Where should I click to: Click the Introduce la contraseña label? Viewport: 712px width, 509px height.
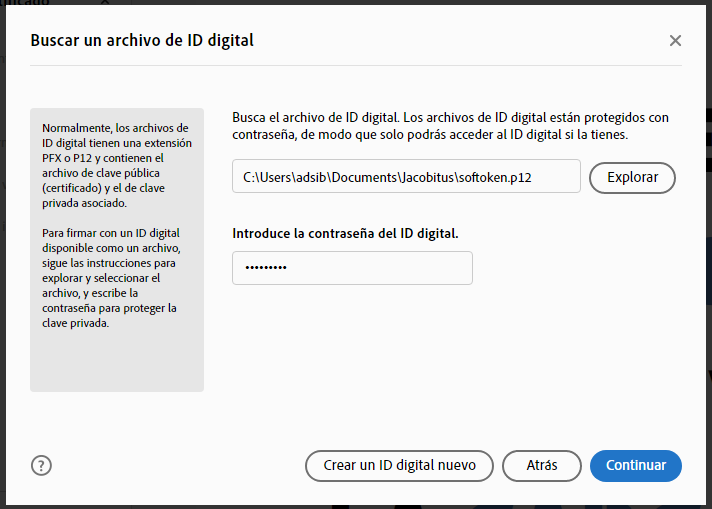[x=345, y=233]
